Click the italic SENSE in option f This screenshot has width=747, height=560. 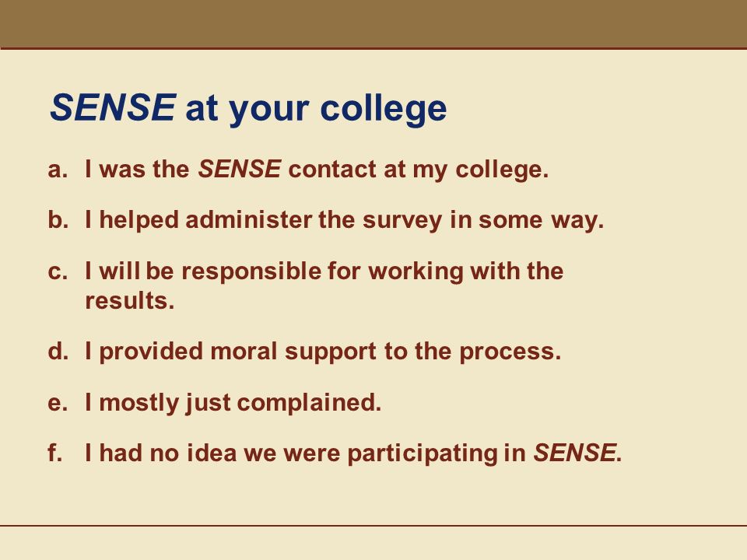coord(574,453)
